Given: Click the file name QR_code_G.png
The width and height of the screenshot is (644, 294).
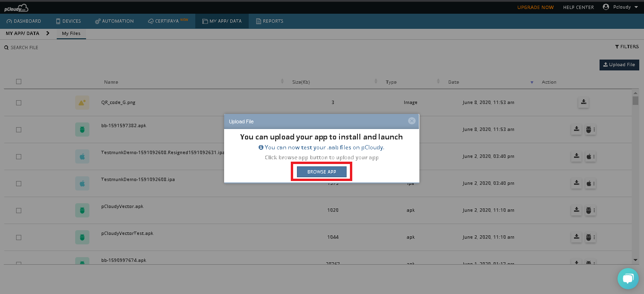Looking at the screenshot, I should pyautogui.click(x=118, y=102).
